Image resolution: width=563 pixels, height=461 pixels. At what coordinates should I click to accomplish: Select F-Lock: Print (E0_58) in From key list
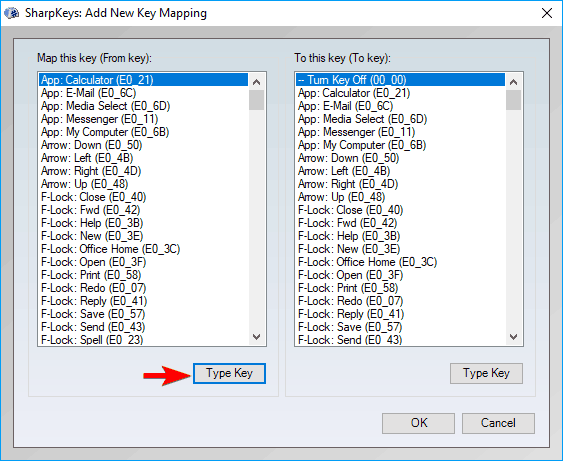144,275
